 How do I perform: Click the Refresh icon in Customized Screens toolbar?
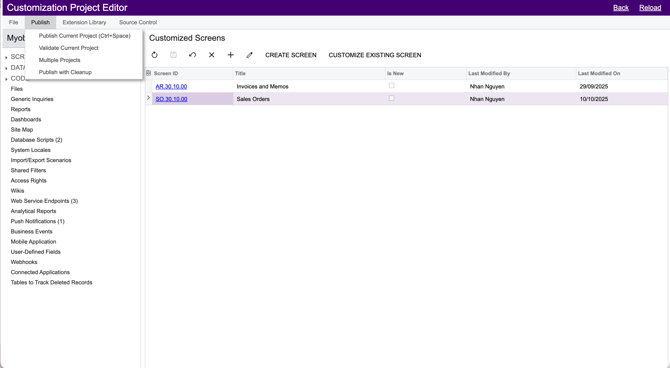[x=155, y=55]
